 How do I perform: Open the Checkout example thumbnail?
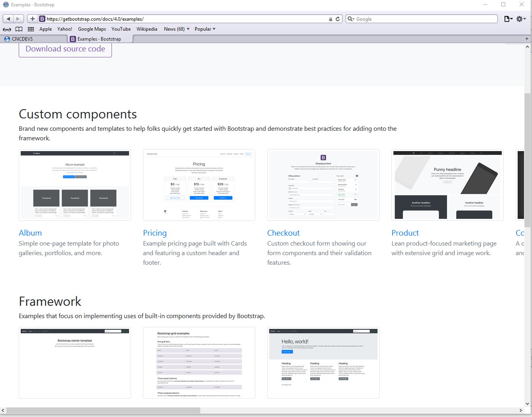pos(323,185)
